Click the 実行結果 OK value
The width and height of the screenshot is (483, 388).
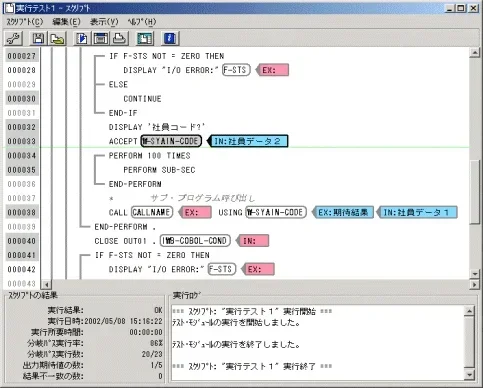(x=158, y=310)
